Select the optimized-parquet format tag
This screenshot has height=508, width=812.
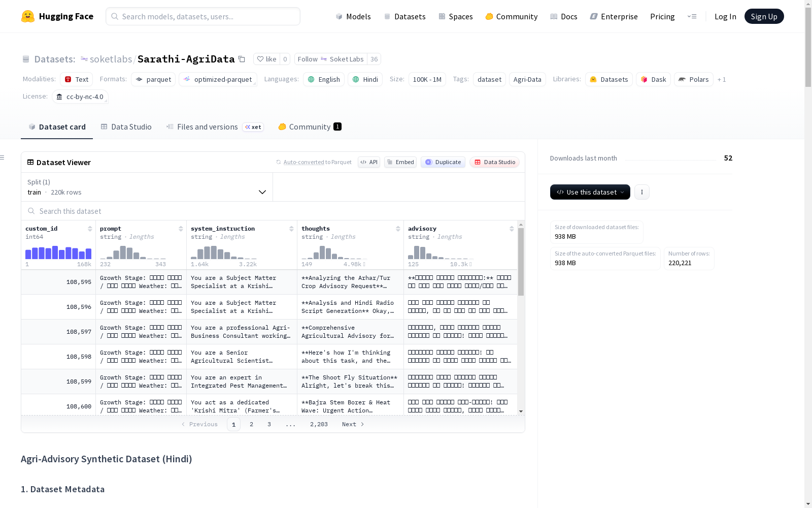click(x=218, y=79)
